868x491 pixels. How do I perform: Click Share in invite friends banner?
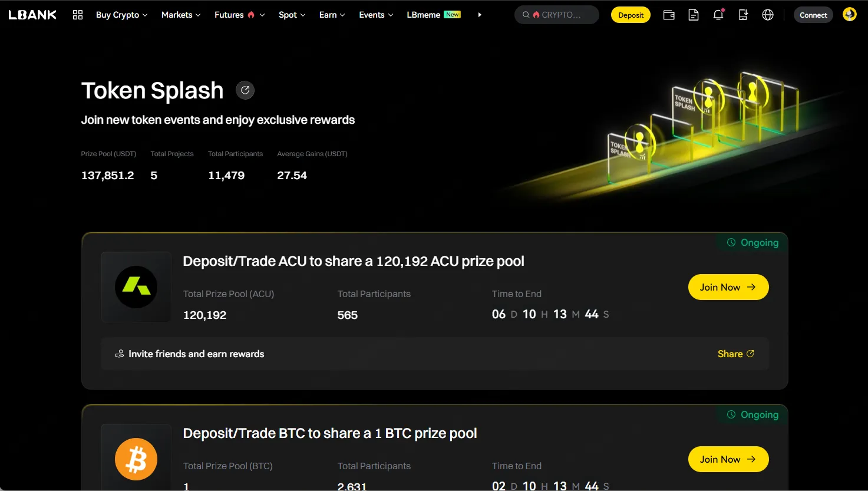(x=735, y=354)
